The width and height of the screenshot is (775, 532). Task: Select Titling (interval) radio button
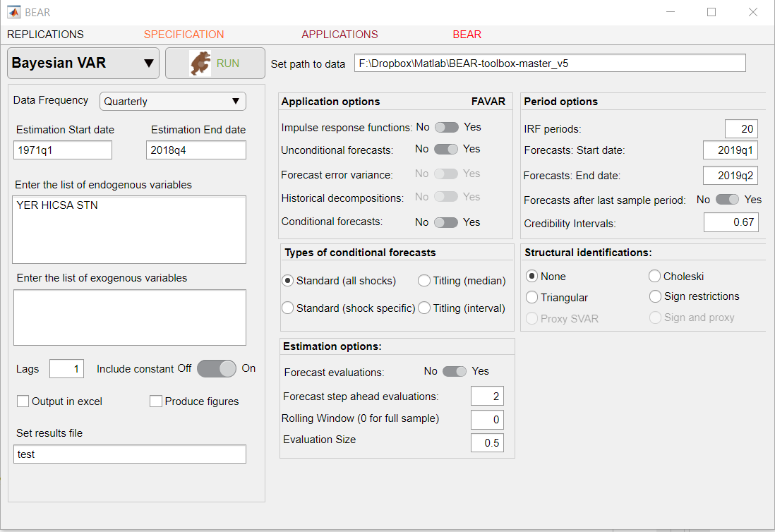pyautogui.click(x=424, y=308)
